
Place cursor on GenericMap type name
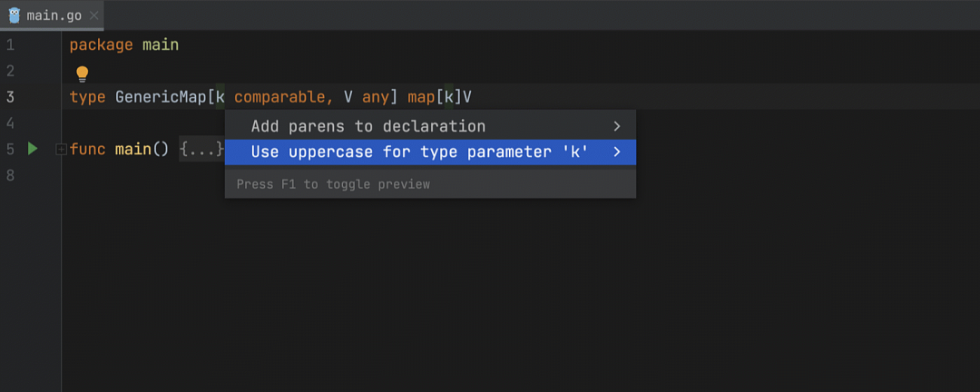[x=161, y=96]
